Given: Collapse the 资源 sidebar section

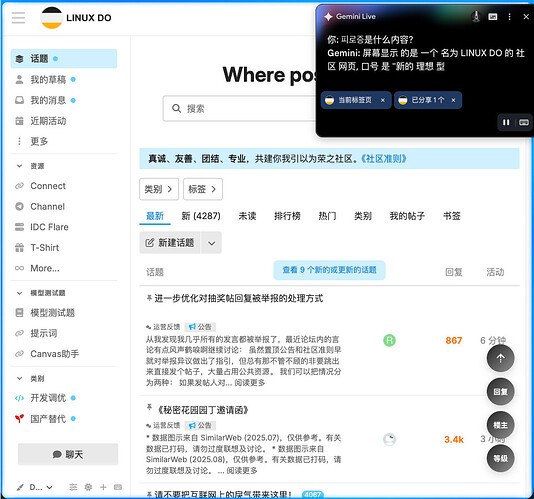Looking at the screenshot, I should click(30, 166).
